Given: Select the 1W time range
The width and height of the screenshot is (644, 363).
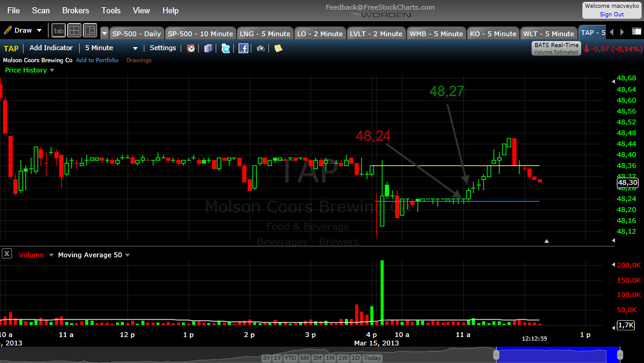Looking at the screenshot, I should (x=343, y=358).
